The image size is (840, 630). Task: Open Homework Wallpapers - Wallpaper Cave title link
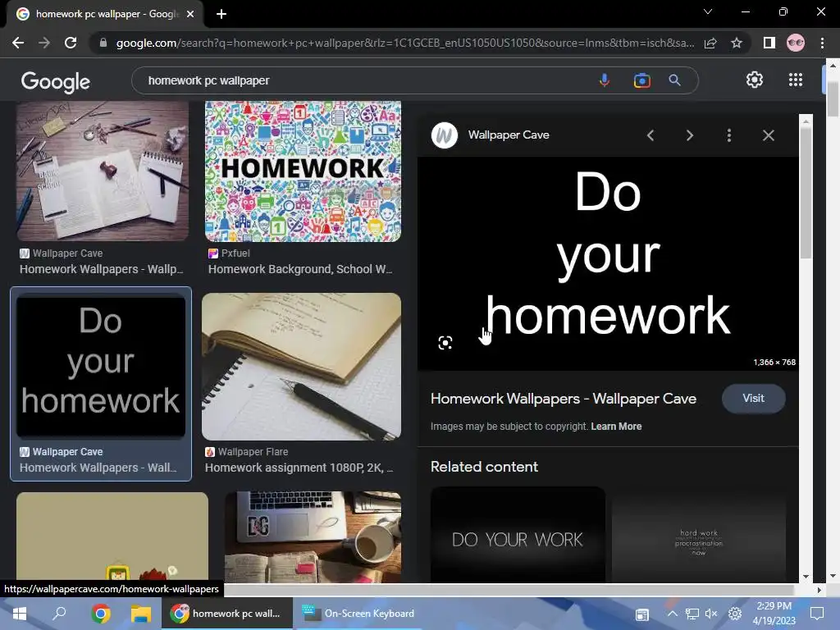coord(563,399)
